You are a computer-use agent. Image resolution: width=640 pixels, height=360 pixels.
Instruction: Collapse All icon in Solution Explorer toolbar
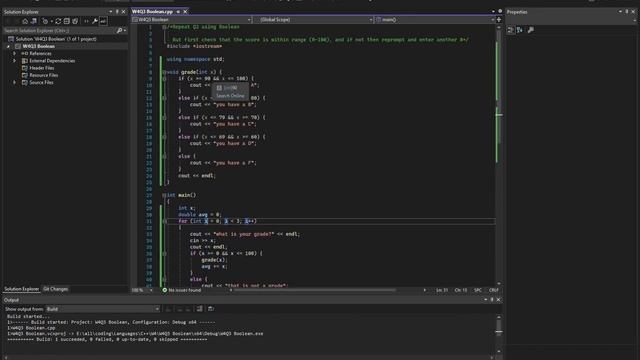(x=67, y=21)
